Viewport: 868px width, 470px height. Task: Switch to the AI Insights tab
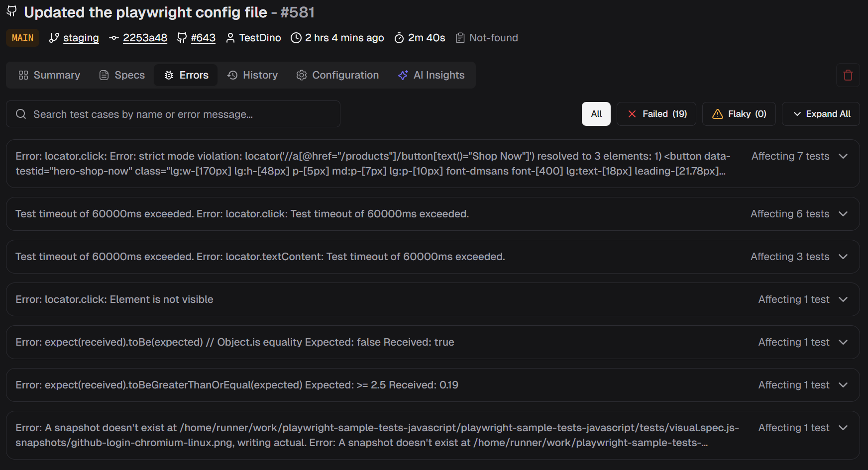click(431, 75)
